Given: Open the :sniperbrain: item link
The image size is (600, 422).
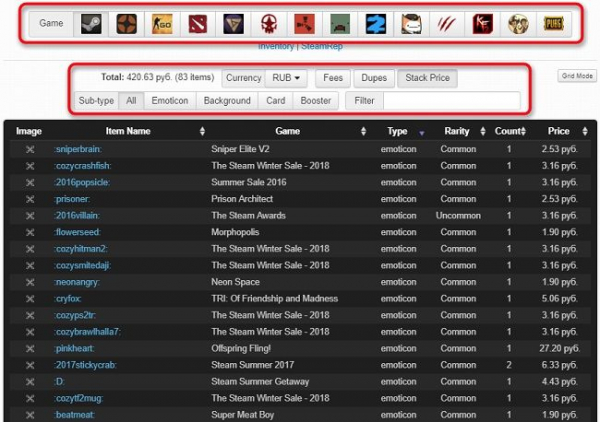Looking at the screenshot, I should 78,149.
